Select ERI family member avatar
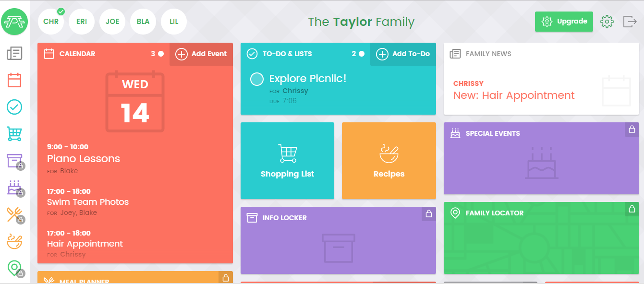The width and height of the screenshot is (644, 284). coord(82,22)
